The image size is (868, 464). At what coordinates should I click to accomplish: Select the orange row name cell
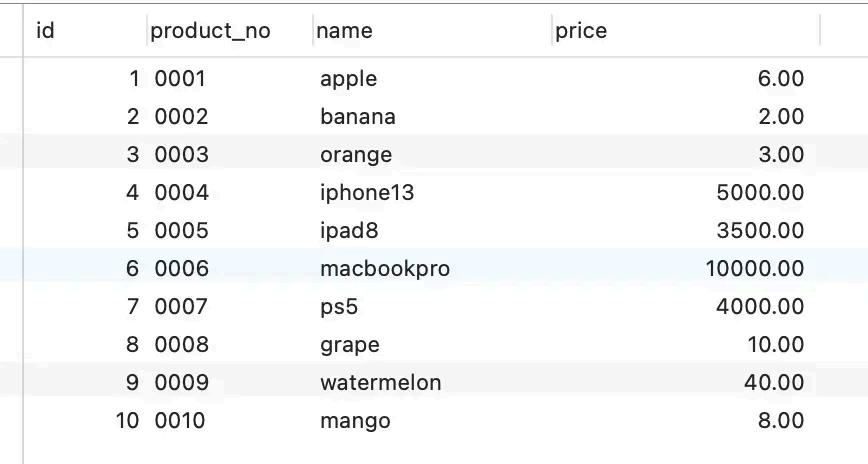click(355, 155)
